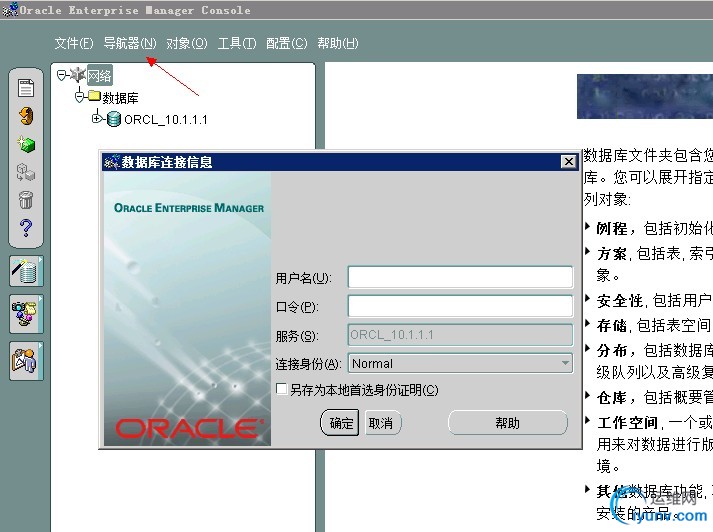
Task: Click the disabled 服务(S) field
Action: (460, 335)
